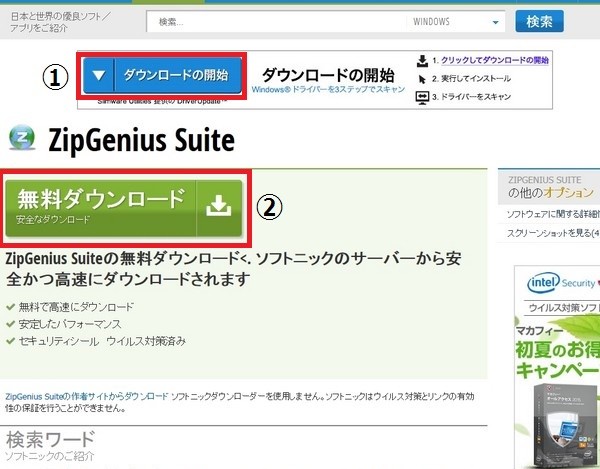Click 3. ドライバーをスキャン step text
This screenshot has width=600, height=469.
click(x=471, y=97)
